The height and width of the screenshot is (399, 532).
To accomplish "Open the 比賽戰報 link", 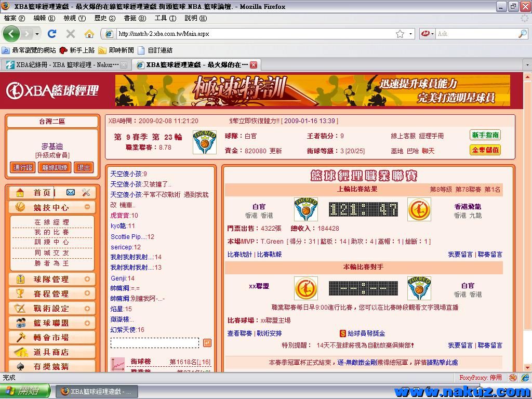I will tap(270, 255).
